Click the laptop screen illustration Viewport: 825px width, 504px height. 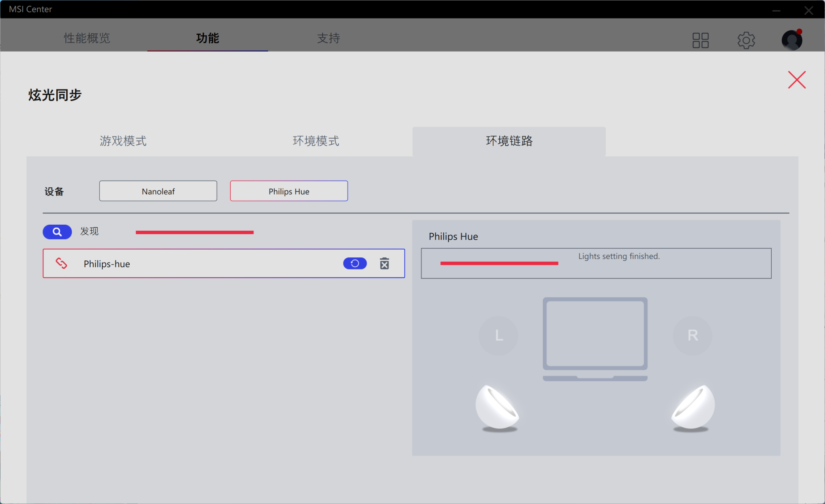point(595,334)
